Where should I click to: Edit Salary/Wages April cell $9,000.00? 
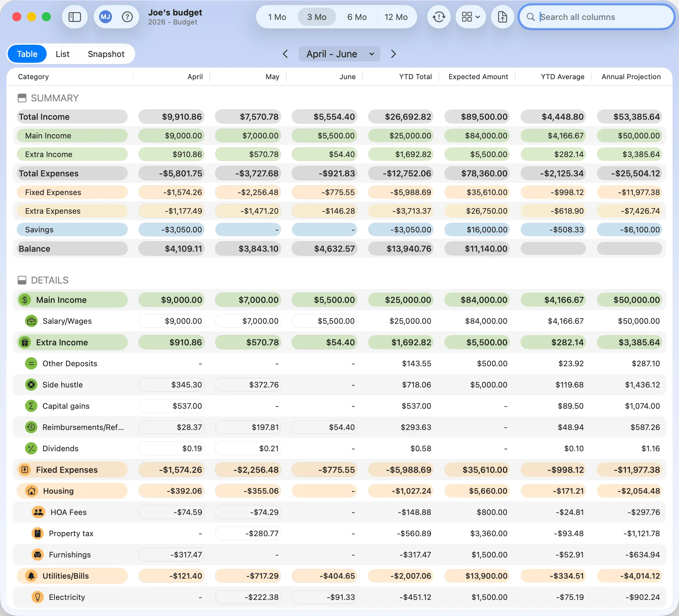(x=172, y=321)
